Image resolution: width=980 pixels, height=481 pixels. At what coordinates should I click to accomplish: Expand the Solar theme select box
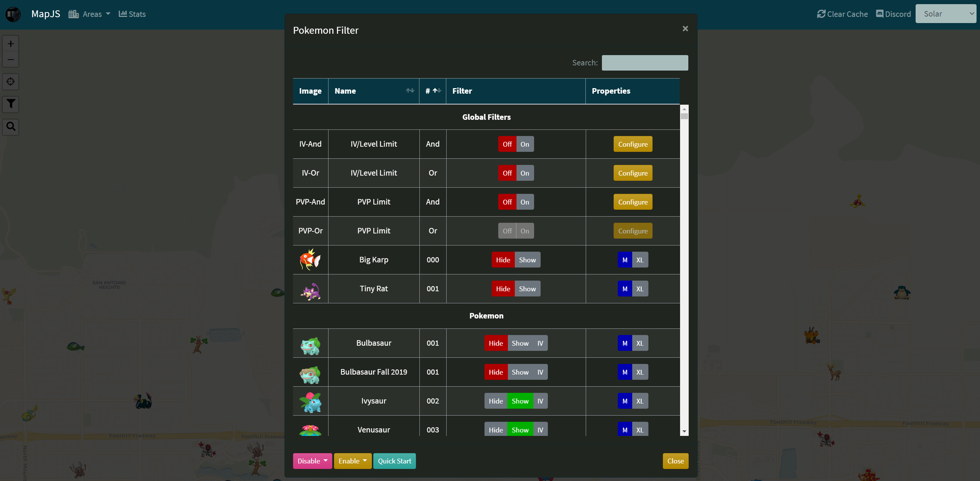point(946,14)
